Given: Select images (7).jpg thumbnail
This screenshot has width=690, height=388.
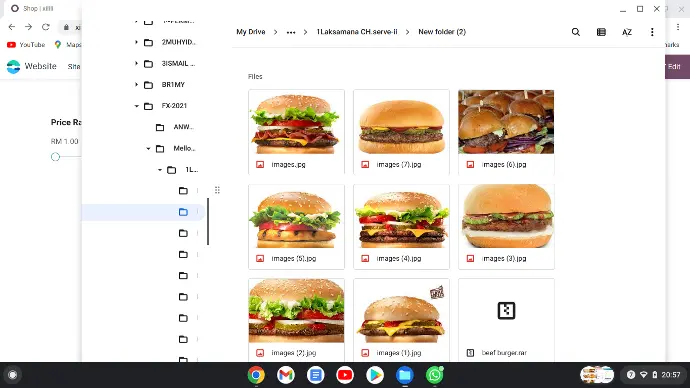Looking at the screenshot, I should coord(401,122).
